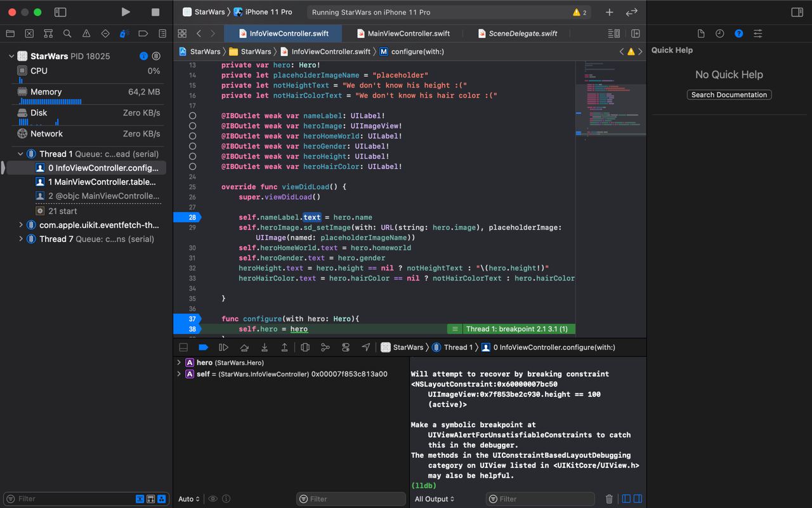
Task: Open the Report navigator icon
Action: (162, 34)
